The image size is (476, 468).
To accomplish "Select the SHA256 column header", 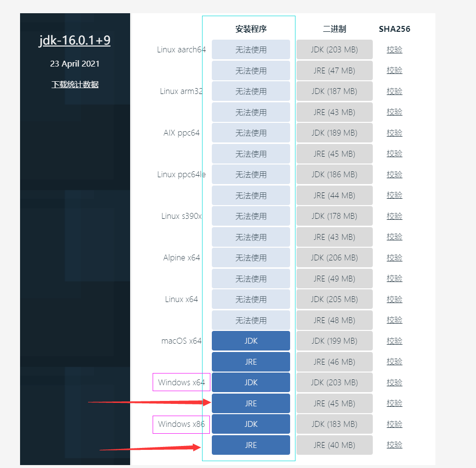I will point(394,29).
